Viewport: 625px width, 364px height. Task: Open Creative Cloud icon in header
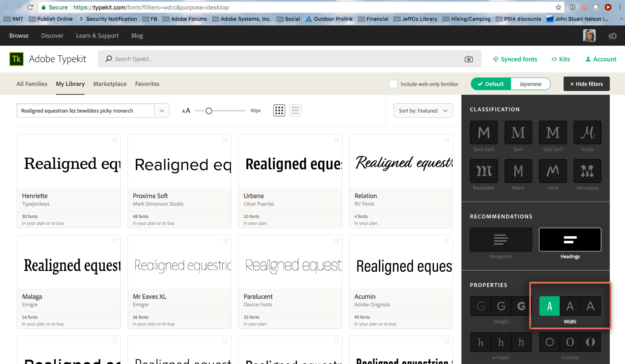click(613, 36)
